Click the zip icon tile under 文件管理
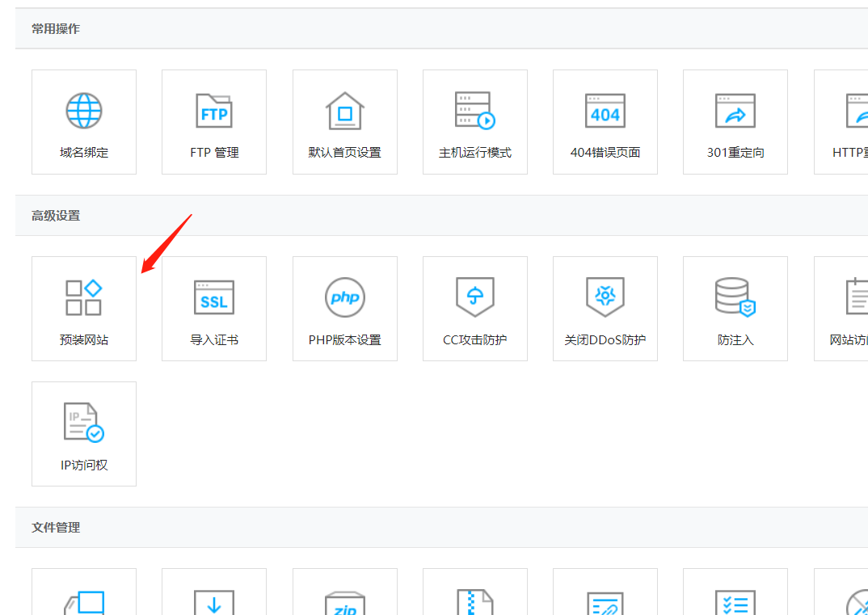This screenshot has width=868, height=615. (x=345, y=592)
